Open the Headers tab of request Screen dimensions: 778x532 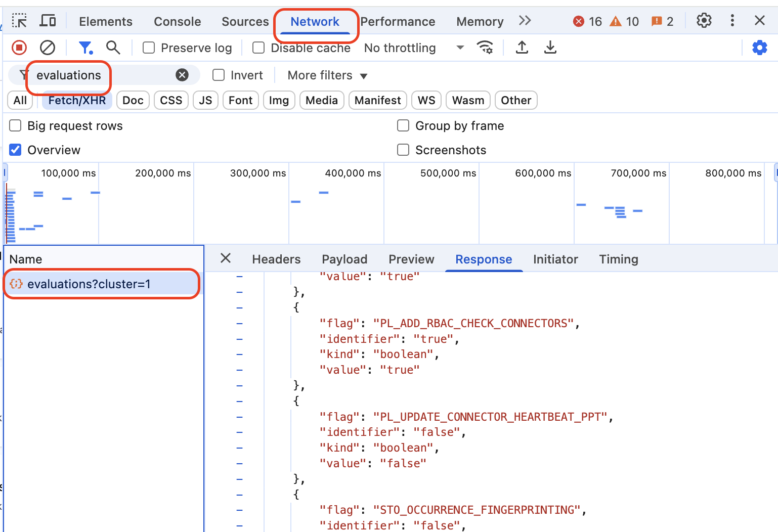pyautogui.click(x=276, y=259)
